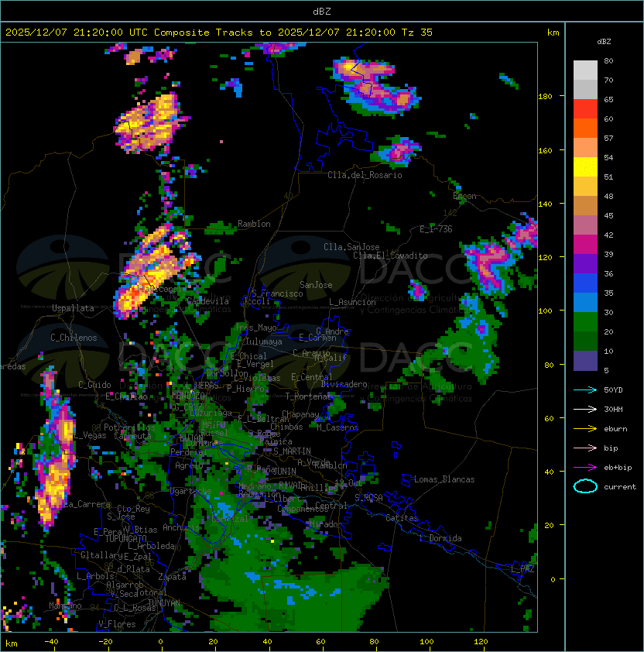Viewport: 644px width, 652px height.
Task: Click the 'Capdevila' map label
Action: [207, 301]
